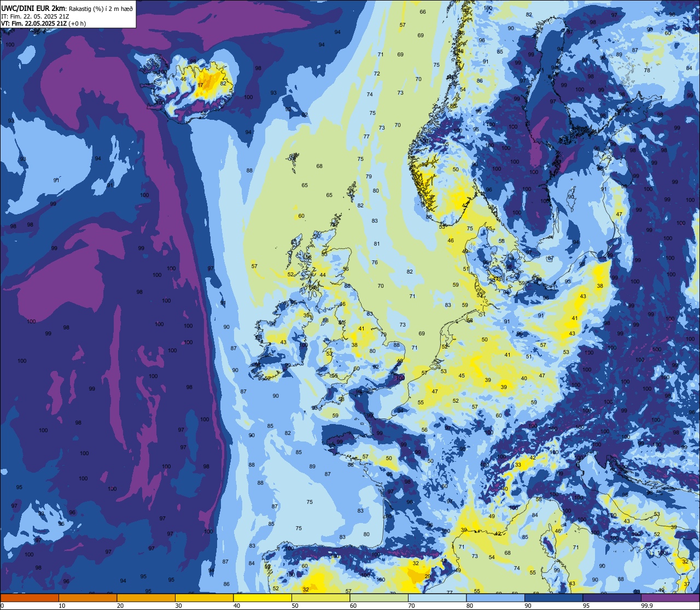Click the '78' humidity value on the map
The height and width of the screenshot is (610, 700).
tap(647, 71)
